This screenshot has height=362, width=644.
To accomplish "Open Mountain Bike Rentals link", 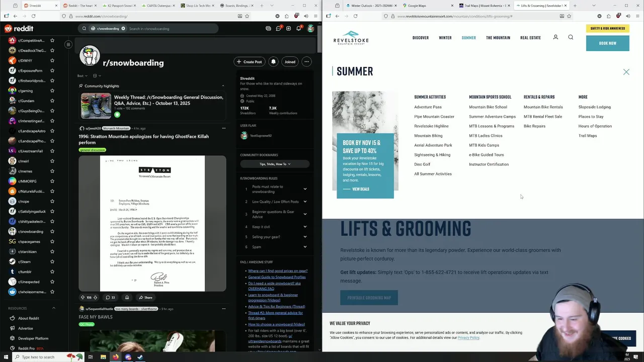I will click(543, 107).
